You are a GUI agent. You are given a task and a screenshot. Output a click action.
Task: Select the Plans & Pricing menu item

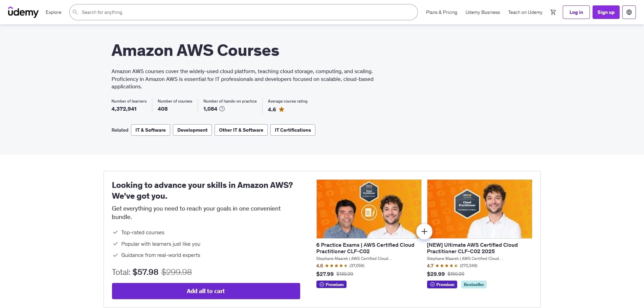(441, 12)
